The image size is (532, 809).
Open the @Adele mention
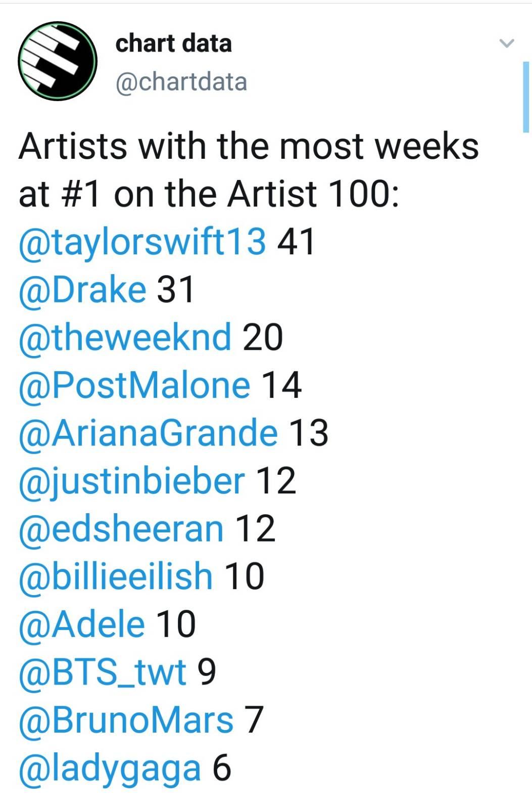[82, 624]
